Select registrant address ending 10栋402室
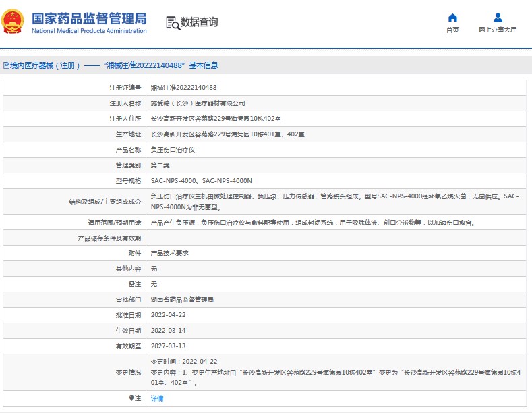This screenshot has width=532, height=413. tap(216, 119)
